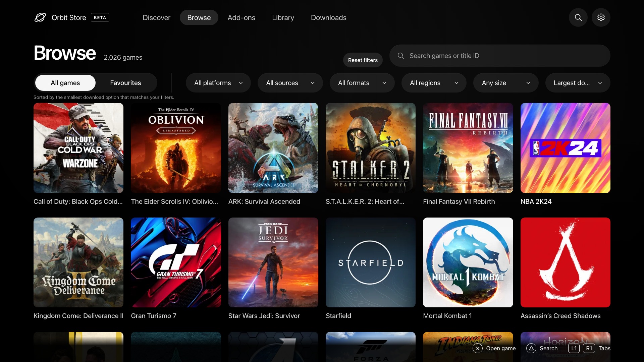This screenshot has width=644, height=362.
Task: Click the R1 tab hint badge
Action: [589, 348]
